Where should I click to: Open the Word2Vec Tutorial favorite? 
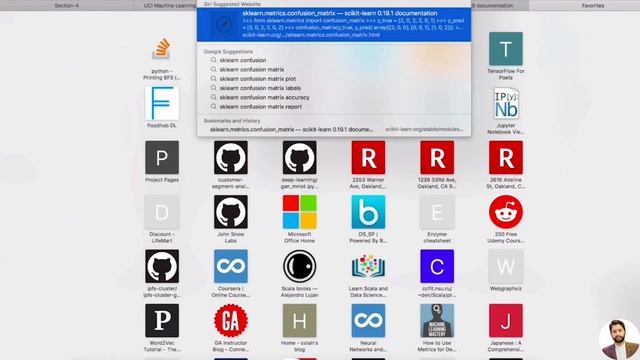pyautogui.click(x=162, y=320)
